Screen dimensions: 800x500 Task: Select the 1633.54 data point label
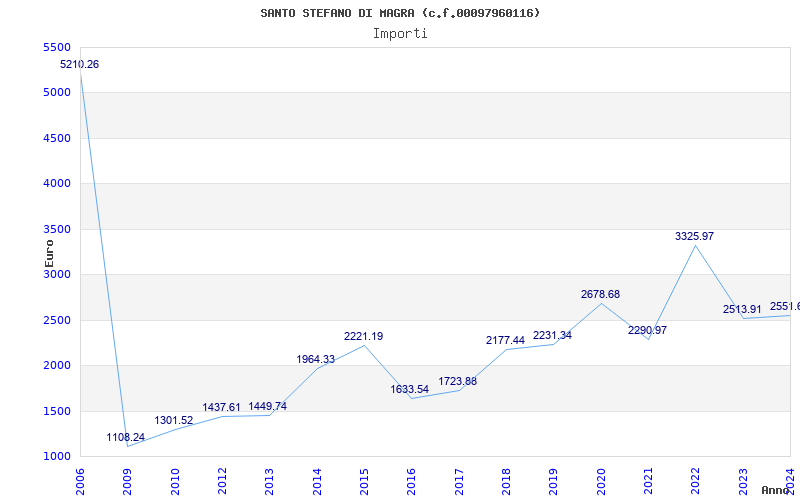coord(410,389)
